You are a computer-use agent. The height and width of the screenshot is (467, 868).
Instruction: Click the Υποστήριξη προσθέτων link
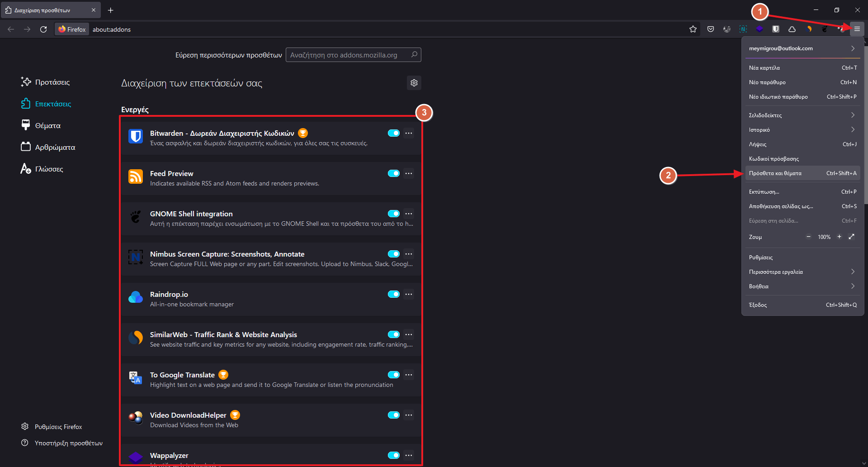click(x=68, y=443)
